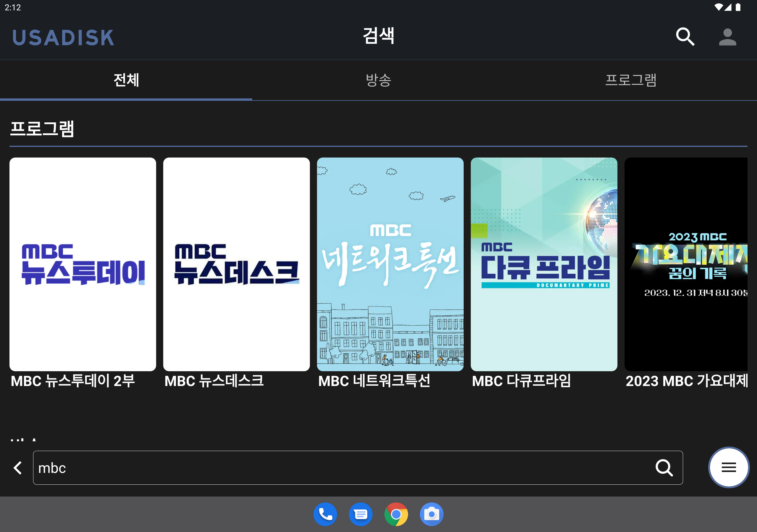Select the '2023 MBC 가요대제' title text
The height and width of the screenshot is (532, 757).
[686, 381]
